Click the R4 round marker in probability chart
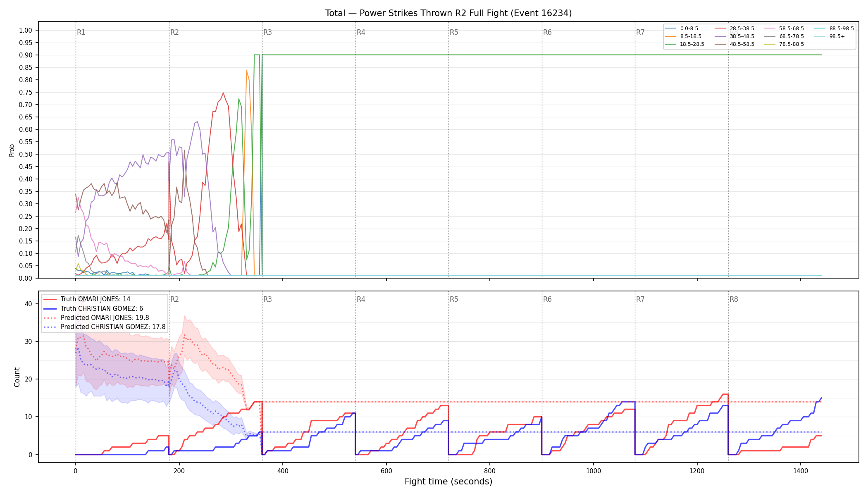The height and width of the screenshot is (496, 868). (361, 32)
